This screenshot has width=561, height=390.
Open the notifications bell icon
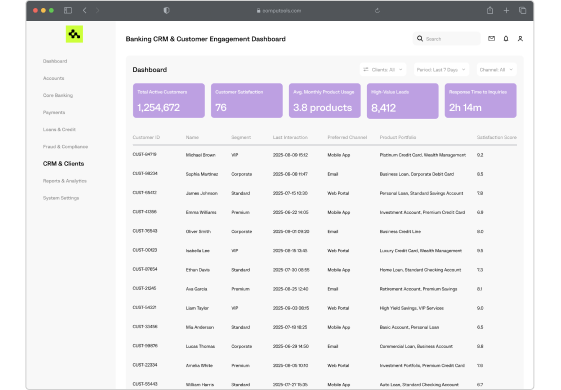[x=506, y=39]
